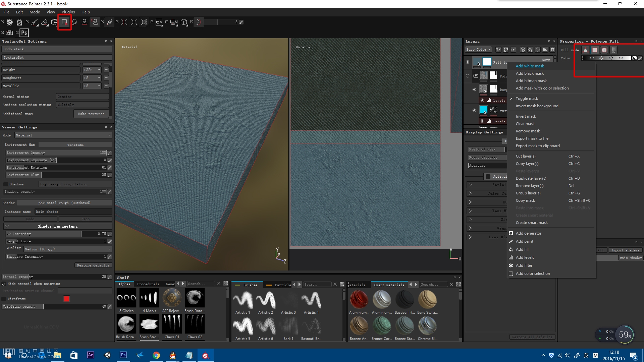Choose polygon quad fill mode

[x=595, y=50]
